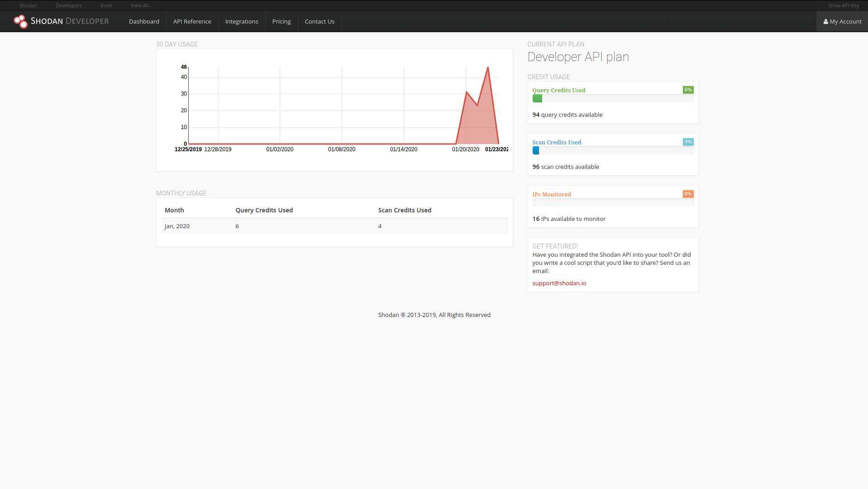Expand the View All... top bar link
The height and width of the screenshot is (489, 868).
(x=141, y=5)
